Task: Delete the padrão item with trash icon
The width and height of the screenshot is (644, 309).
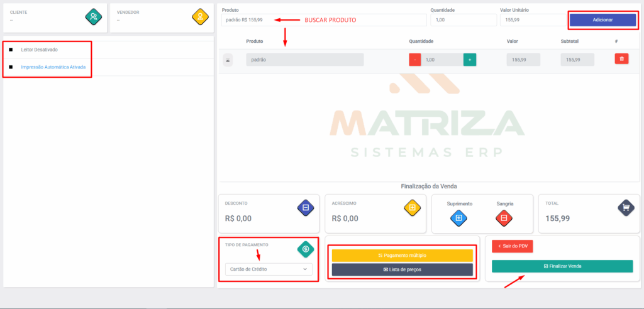Action: click(621, 59)
